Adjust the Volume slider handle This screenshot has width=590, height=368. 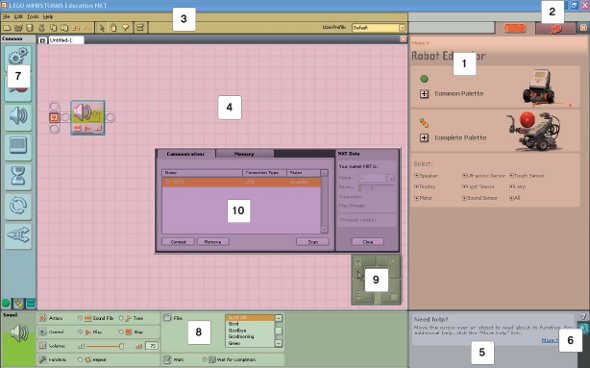pos(122,346)
